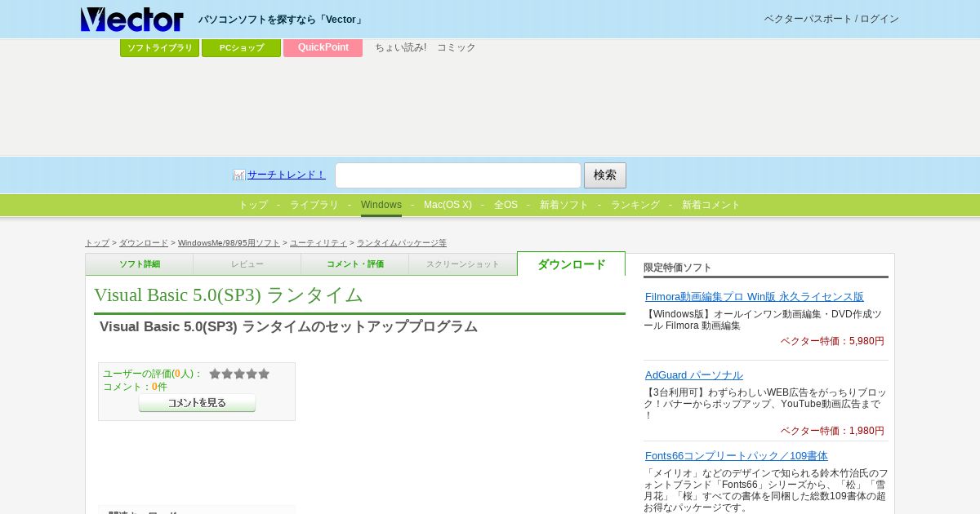The width and height of the screenshot is (980, 514).
Task: Open AdGuard パーソナル link
Action: point(694,375)
